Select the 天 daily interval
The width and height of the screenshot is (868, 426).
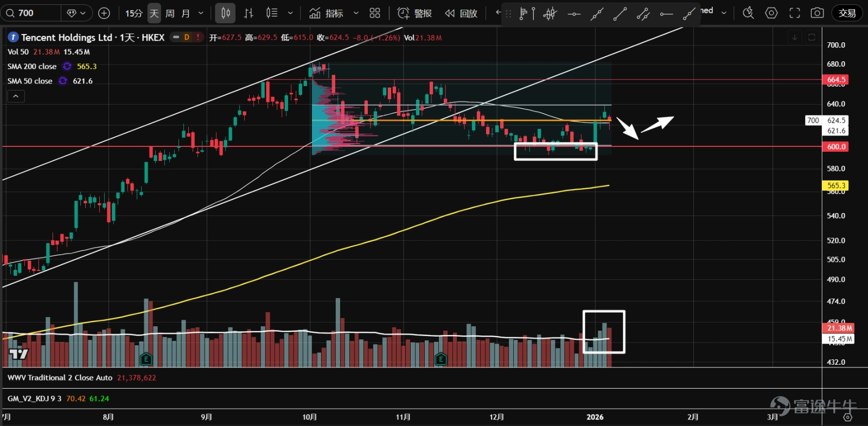[154, 13]
